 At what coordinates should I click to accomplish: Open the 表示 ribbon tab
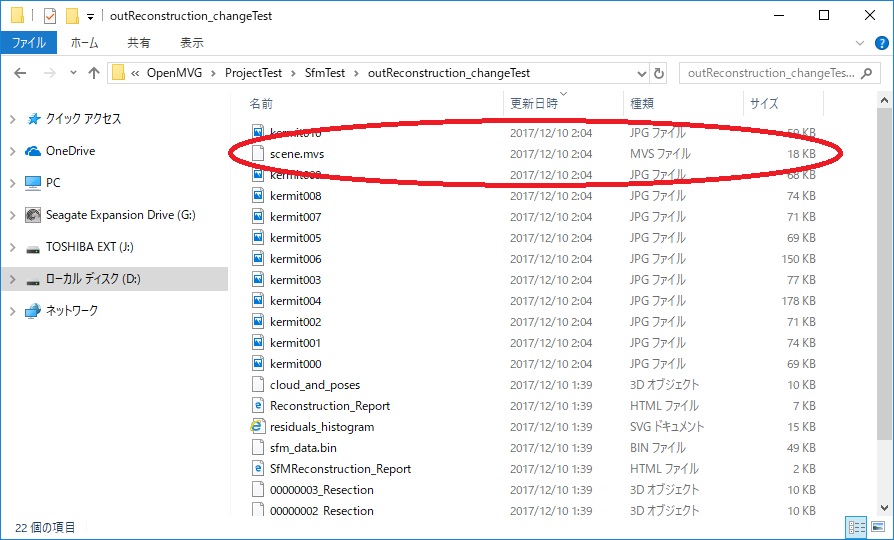(x=192, y=43)
